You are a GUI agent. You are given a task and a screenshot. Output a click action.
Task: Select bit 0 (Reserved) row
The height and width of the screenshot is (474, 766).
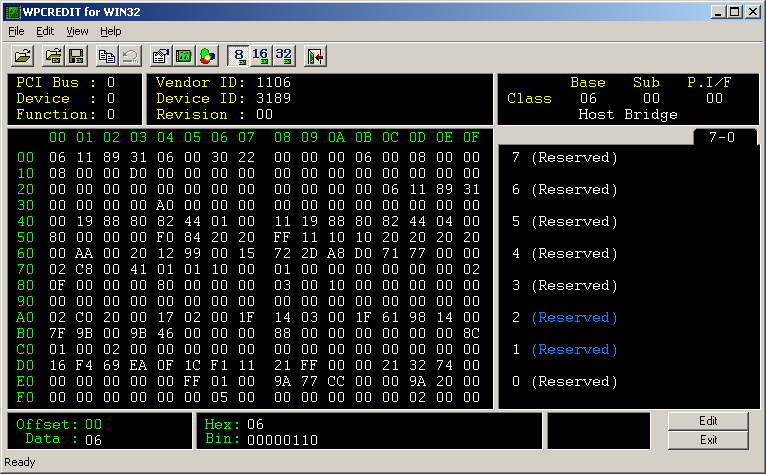click(x=565, y=381)
